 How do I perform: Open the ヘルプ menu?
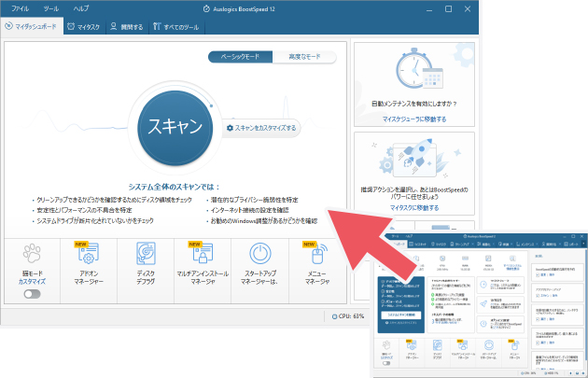click(82, 7)
